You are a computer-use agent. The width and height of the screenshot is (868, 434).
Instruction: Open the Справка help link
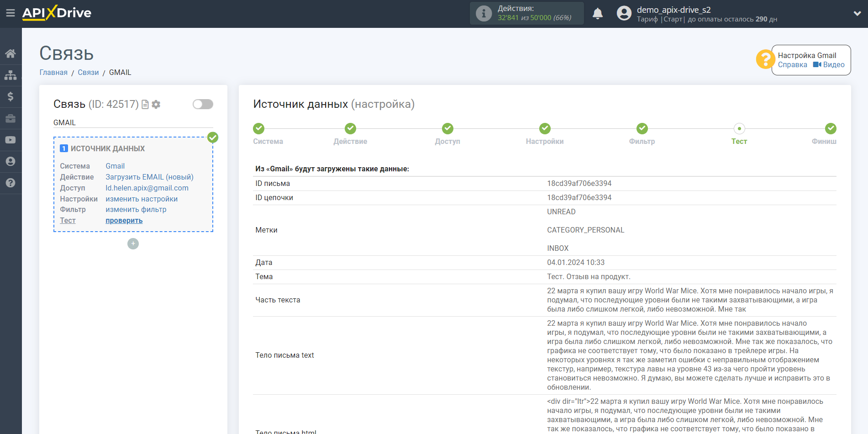pos(792,65)
